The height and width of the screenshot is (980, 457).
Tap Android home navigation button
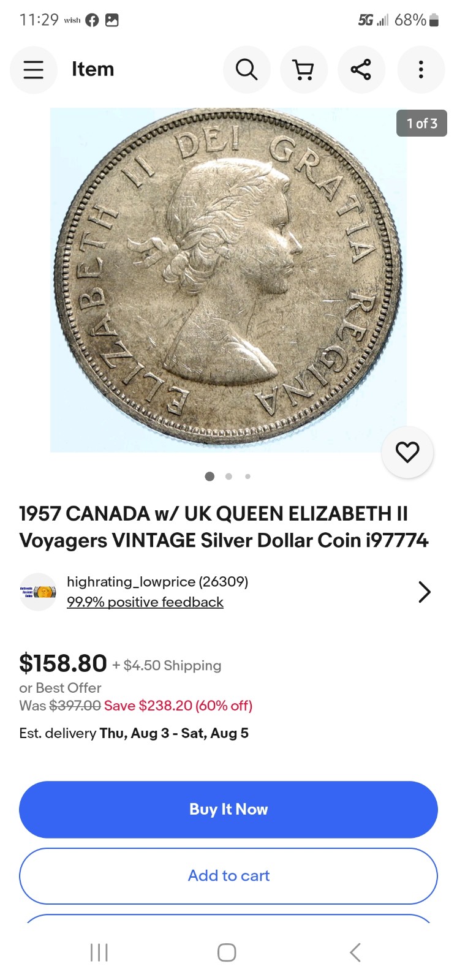[x=227, y=952]
